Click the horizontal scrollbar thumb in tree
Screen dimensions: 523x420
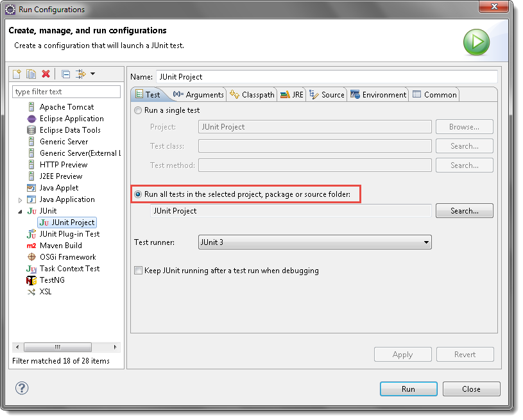click(x=58, y=348)
